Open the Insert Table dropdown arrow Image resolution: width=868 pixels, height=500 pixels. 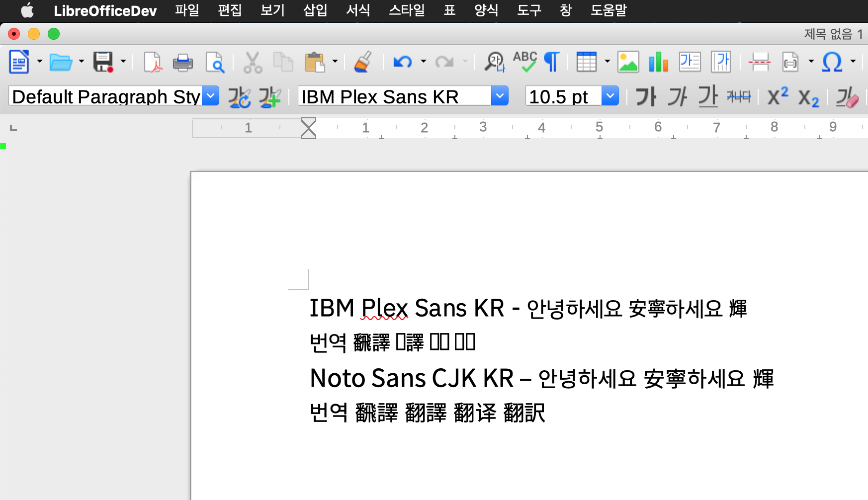pos(607,62)
